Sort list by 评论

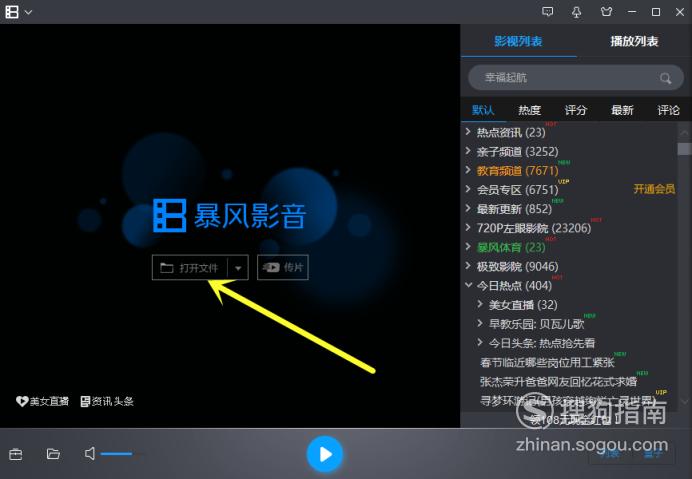668,110
